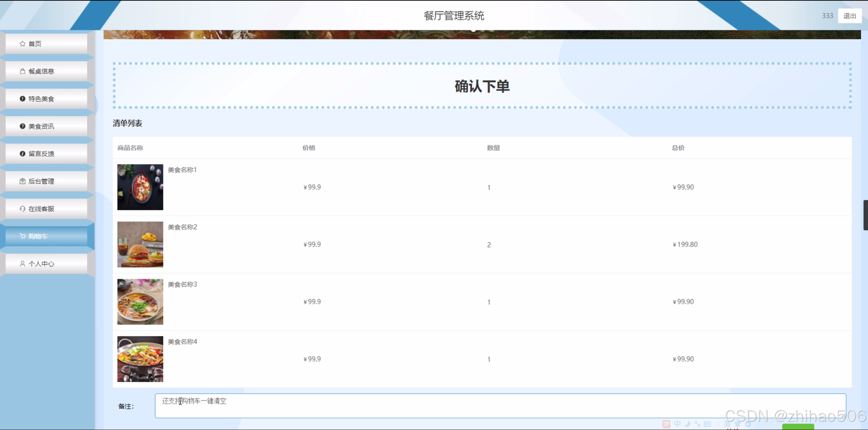Click the Sogou IME logo icon
Viewport: 868px width, 430px height.
tap(666, 424)
